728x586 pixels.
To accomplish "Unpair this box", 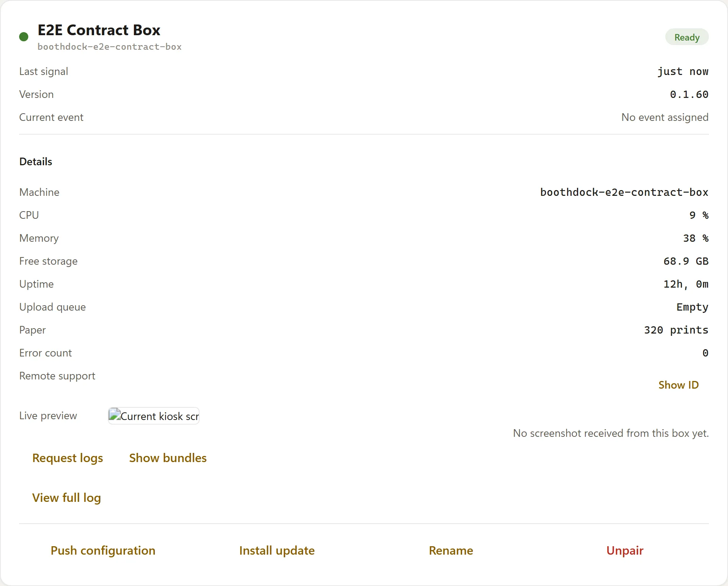I will tap(625, 550).
